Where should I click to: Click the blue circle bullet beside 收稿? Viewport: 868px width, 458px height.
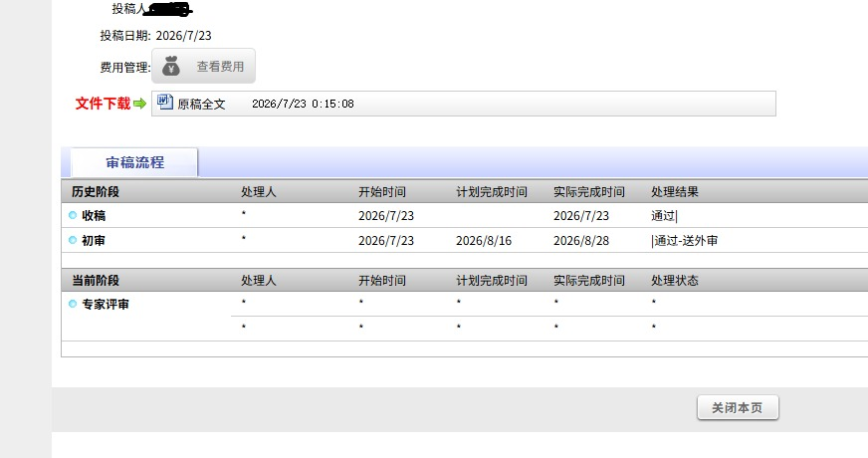pyautogui.click(x=73, y=215)
